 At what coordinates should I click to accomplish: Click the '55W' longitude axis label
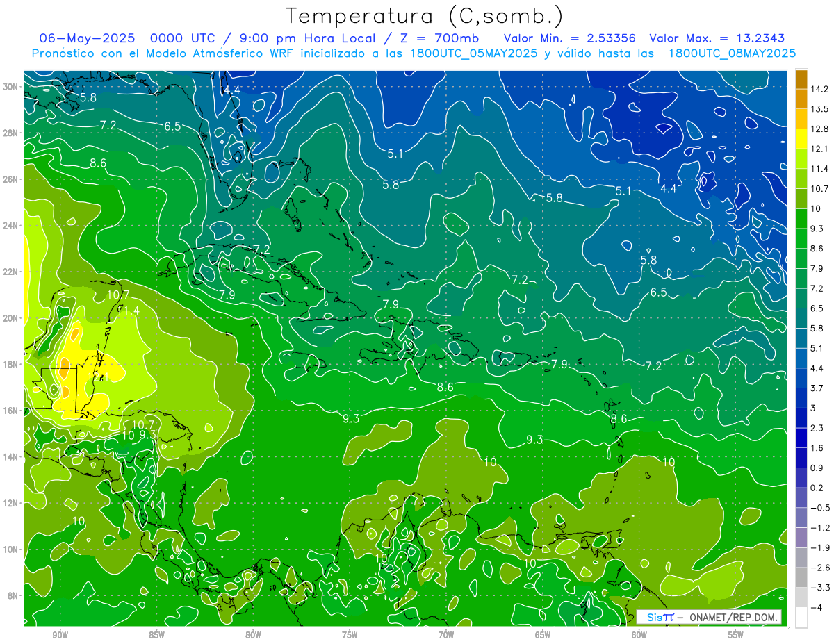tap(736, 635)
